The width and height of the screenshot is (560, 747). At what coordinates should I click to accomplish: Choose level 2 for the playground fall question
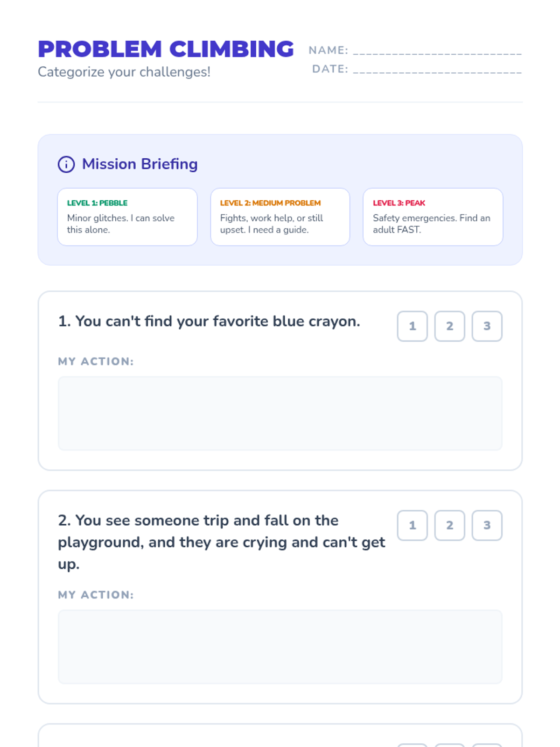(450, 525)
